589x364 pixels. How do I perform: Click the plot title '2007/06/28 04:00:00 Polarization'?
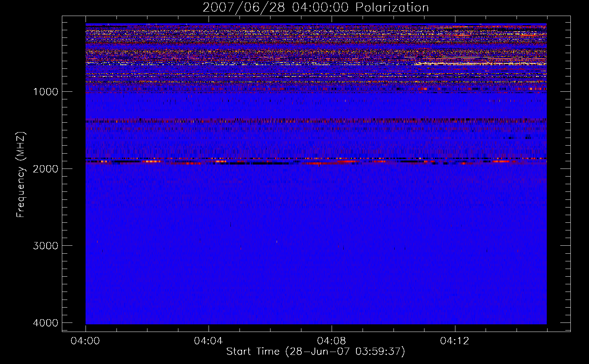point(316,8)
